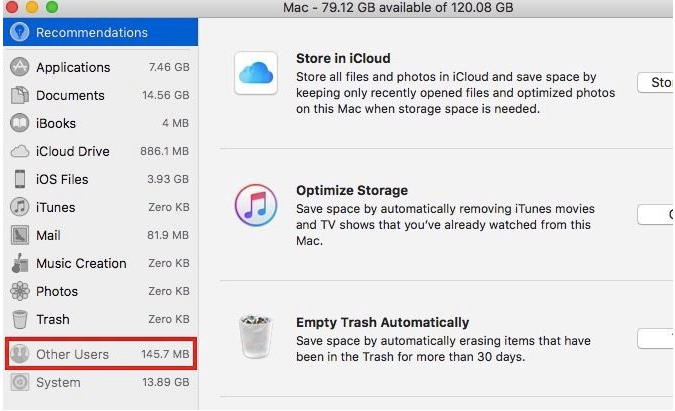Open the Other Users category
Screen dimensions: 675x411
coord(100,354)
